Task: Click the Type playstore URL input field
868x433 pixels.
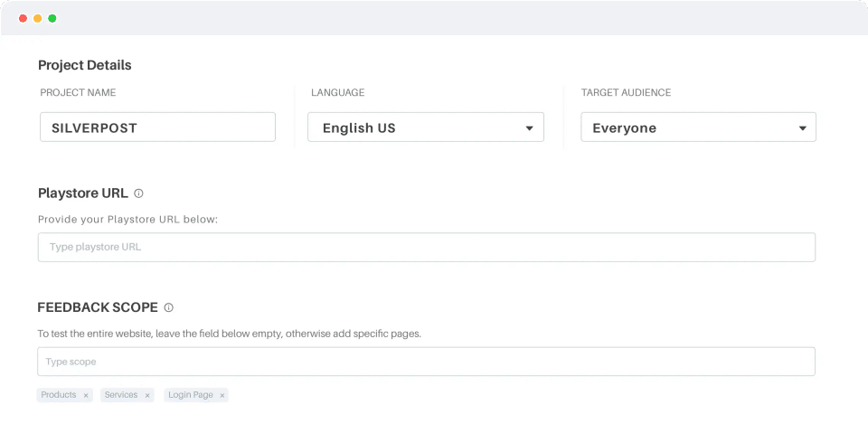Action: coord(426,247)
